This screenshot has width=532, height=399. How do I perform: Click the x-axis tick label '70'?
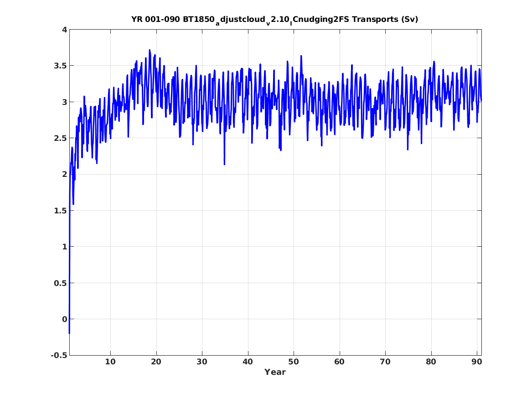[385, 362]
